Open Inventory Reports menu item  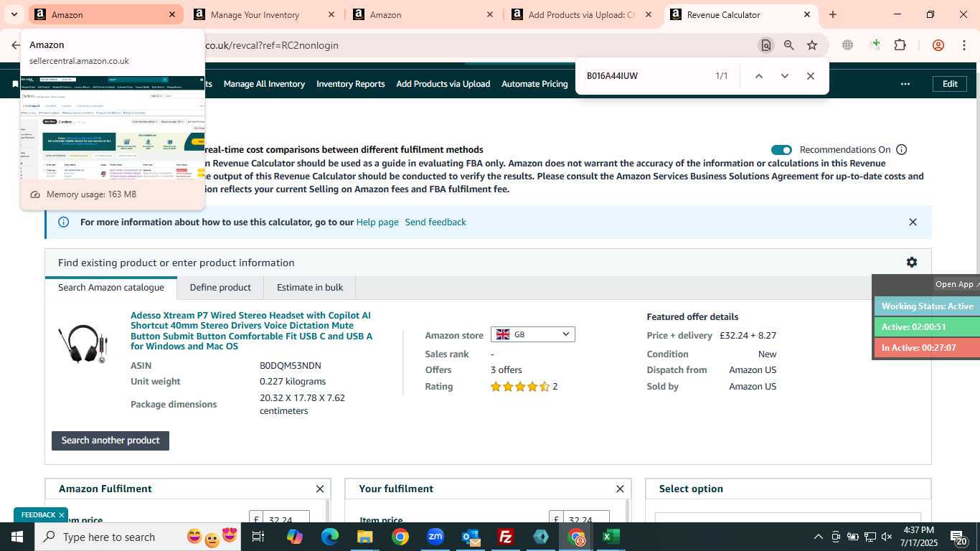tap(351, 84)
